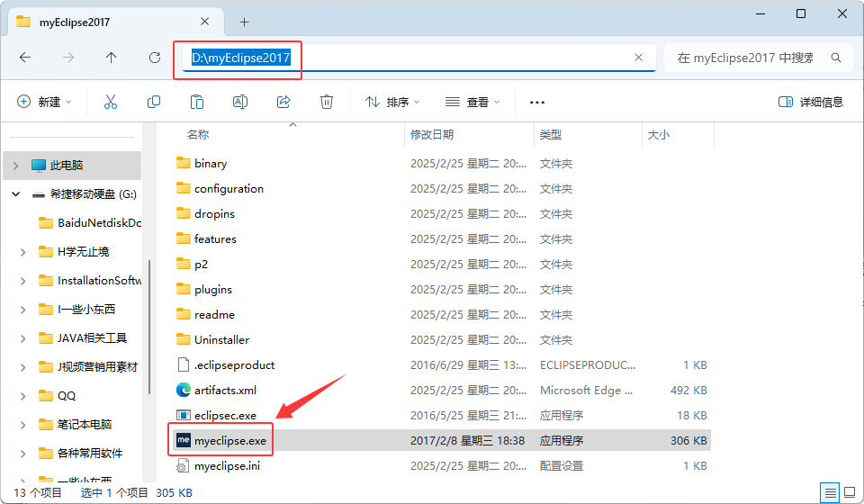Sort by 类型 column header
Viewport: 864px width, 504px height.
(551, 135)
